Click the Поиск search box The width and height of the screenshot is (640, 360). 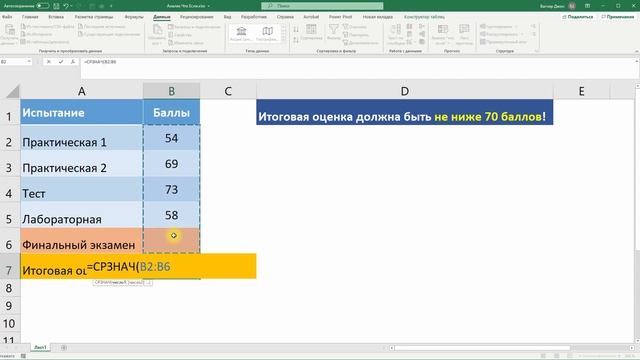tap(322, 6)
